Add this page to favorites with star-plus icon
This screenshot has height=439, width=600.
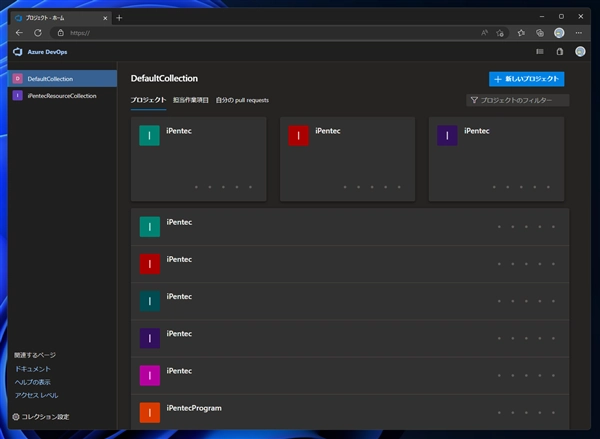click(x=500, y=33)
